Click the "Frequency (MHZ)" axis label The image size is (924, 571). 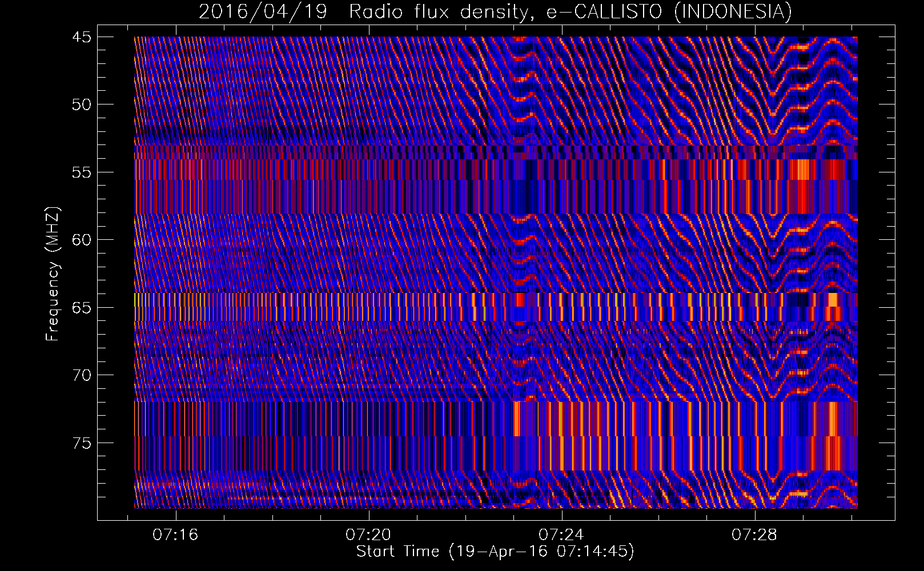click(x=52, y=274)
